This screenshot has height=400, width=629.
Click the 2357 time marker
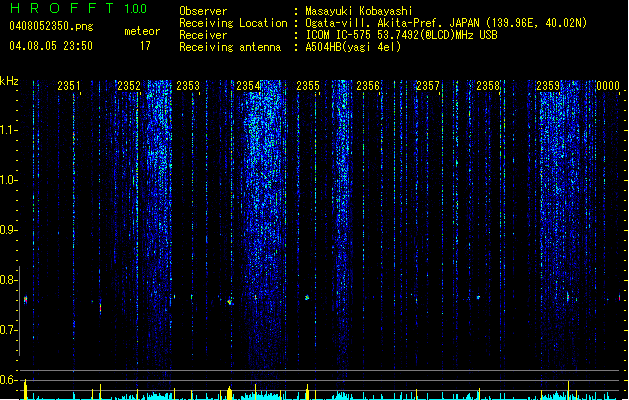[x=428, y=85]
